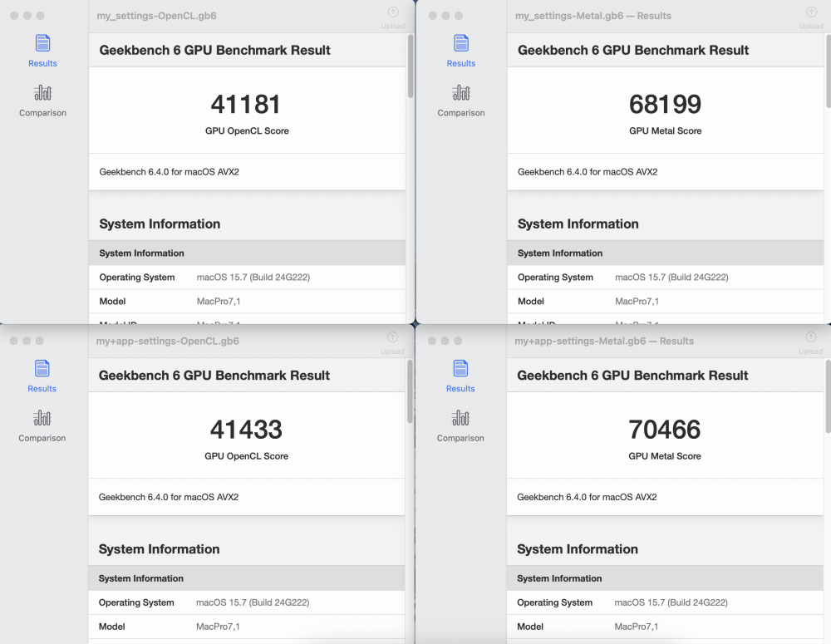Click macOS 15.7 value in my_settings-OpenCL window
Image resolution: width=831 pixels, height=644 pixels.
(x=253, y=278)
